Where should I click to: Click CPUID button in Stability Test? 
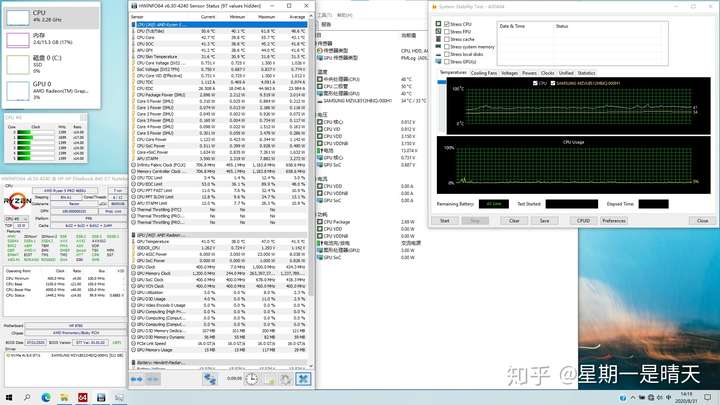pos(583,221)
